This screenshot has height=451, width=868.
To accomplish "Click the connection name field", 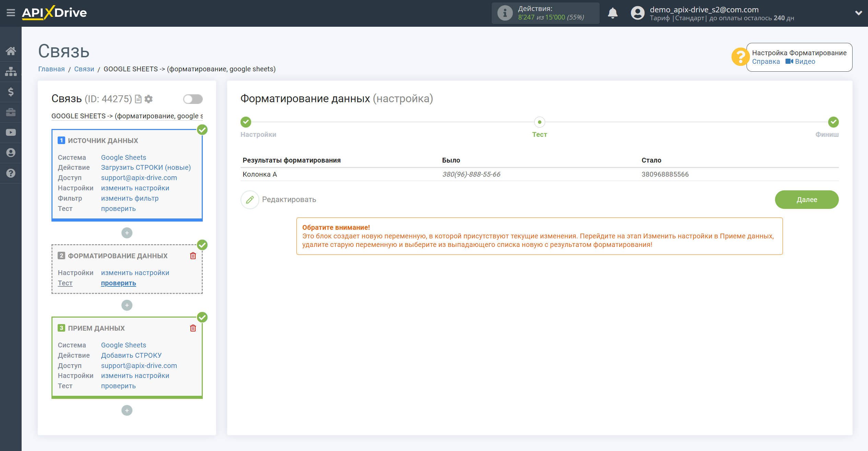I will click(x=127, y=116).
